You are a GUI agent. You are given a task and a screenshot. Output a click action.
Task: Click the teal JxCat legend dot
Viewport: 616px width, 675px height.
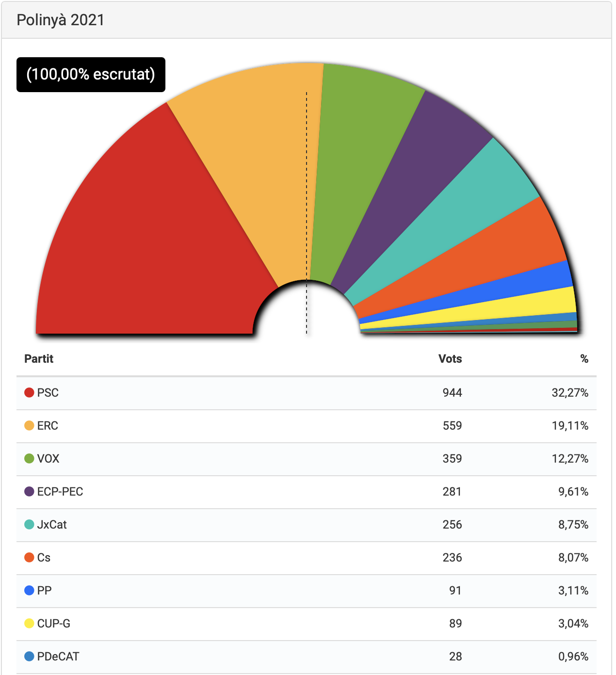tap(29, 524)
